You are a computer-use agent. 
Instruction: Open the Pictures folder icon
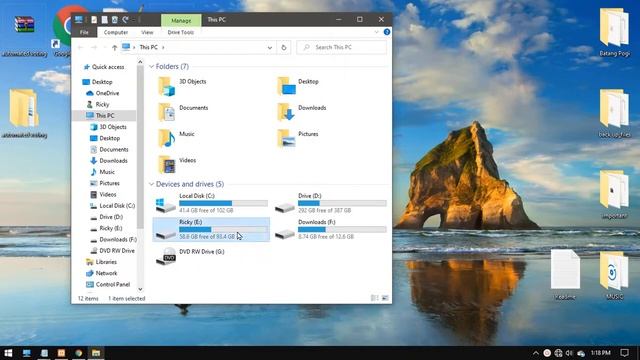tap(286, 138)
